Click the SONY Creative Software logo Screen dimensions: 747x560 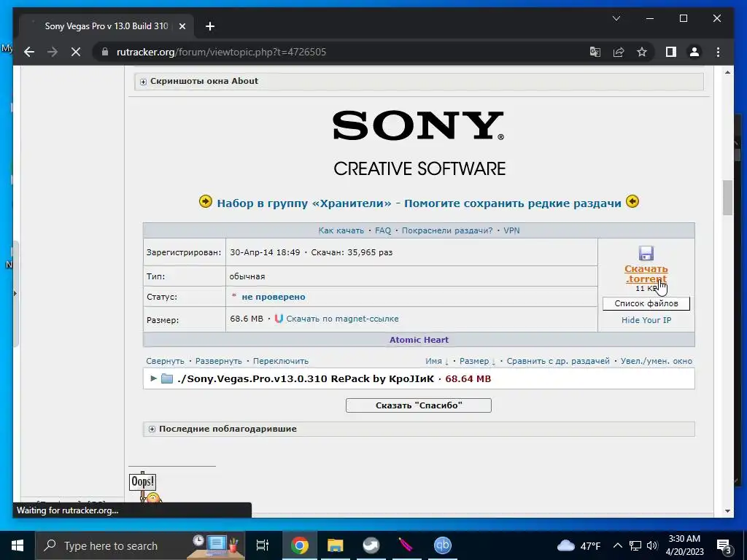coord(419,144)
